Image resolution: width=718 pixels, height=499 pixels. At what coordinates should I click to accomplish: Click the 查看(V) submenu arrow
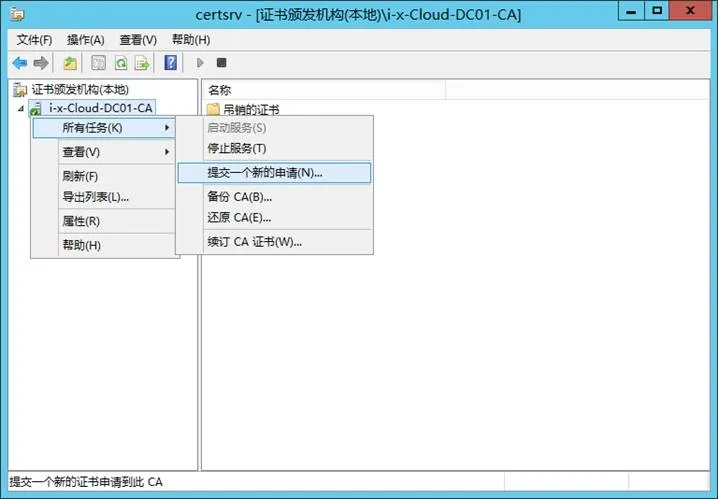pyautogui.click(x=167, y=152)
